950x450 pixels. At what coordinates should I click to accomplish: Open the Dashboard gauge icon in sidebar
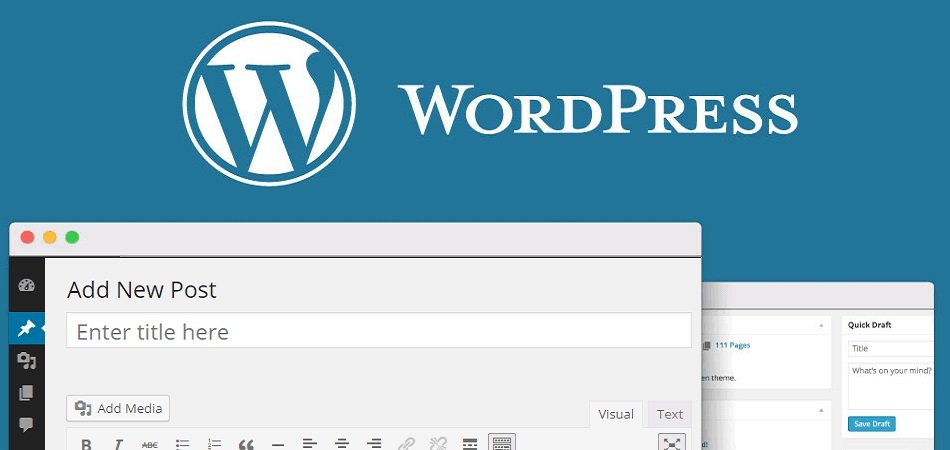point(27,285)
